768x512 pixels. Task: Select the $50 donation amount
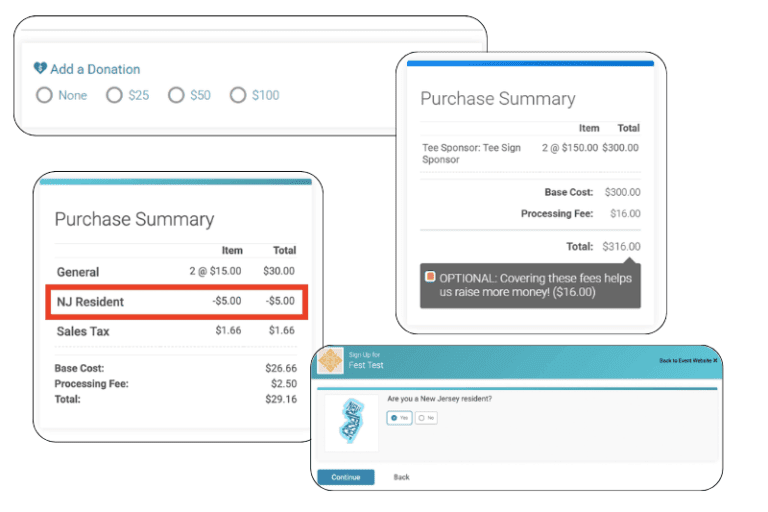[176, 96]
